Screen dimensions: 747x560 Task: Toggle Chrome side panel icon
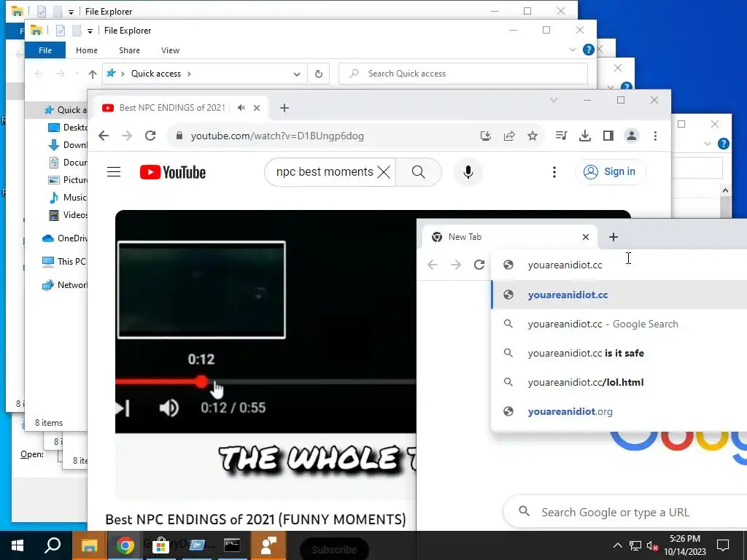[608, 136]
